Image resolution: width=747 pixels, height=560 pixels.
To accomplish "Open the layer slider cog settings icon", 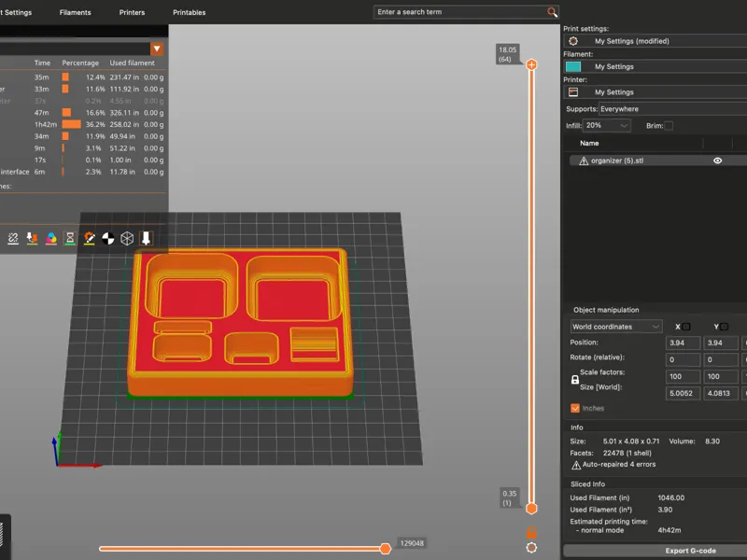I will pos(531,548).
